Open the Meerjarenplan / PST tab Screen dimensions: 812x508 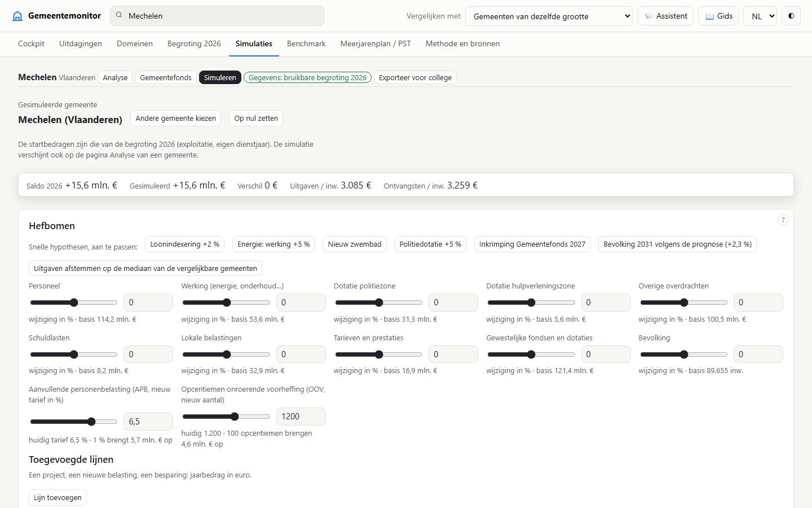[x=376, y=43]
